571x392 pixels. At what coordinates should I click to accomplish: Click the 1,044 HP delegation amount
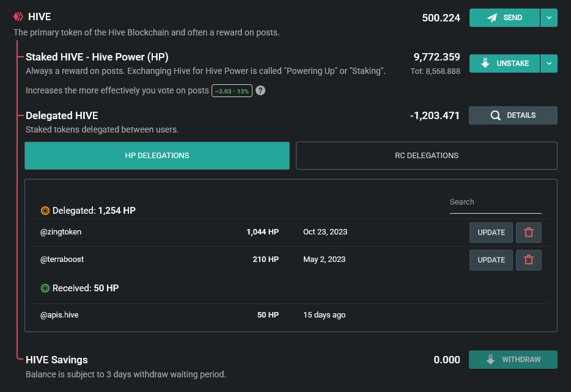[262, 232]
